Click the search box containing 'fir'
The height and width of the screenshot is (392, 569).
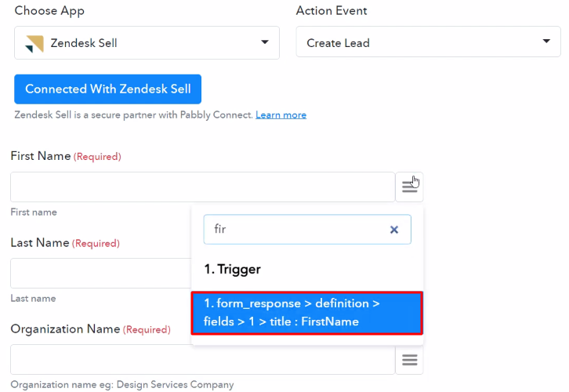coord(307,230)
